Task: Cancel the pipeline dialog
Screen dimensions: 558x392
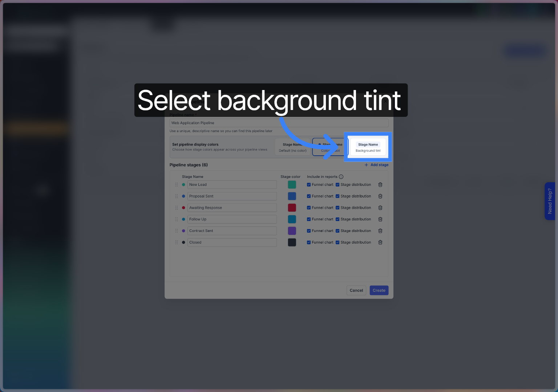Action: [x=356, y=290]
